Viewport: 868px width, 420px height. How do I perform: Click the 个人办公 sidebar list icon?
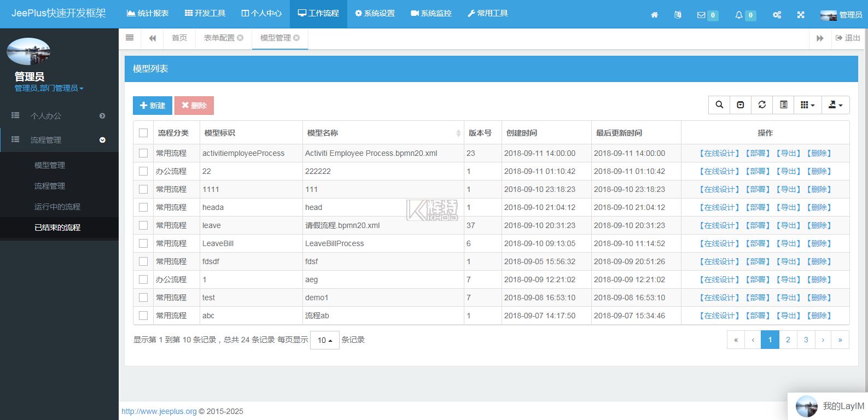click(15, 115)
